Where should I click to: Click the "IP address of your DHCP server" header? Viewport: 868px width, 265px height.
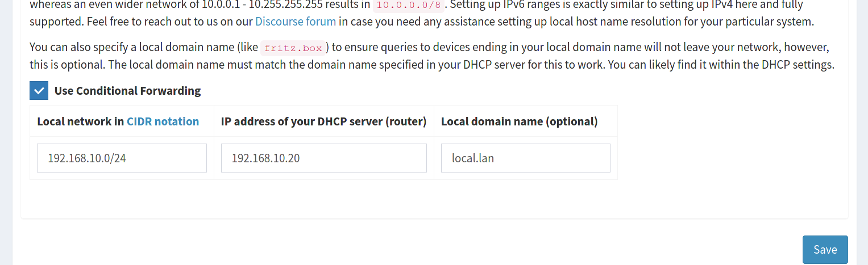[323, 121]
